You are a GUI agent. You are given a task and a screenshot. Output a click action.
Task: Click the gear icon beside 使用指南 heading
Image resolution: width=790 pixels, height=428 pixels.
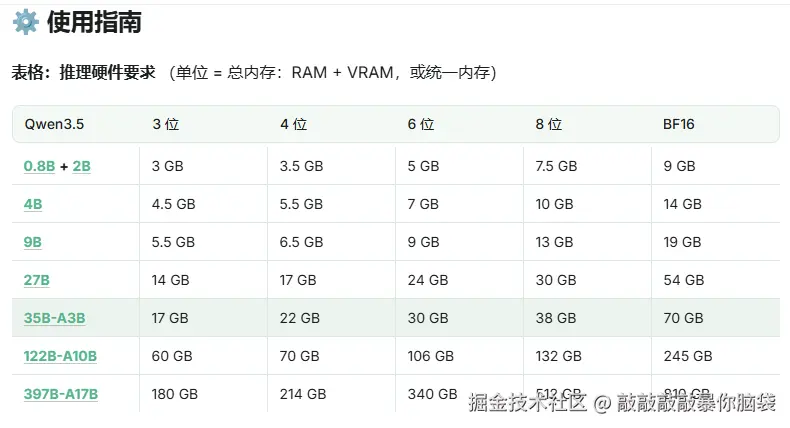point(24,21)
